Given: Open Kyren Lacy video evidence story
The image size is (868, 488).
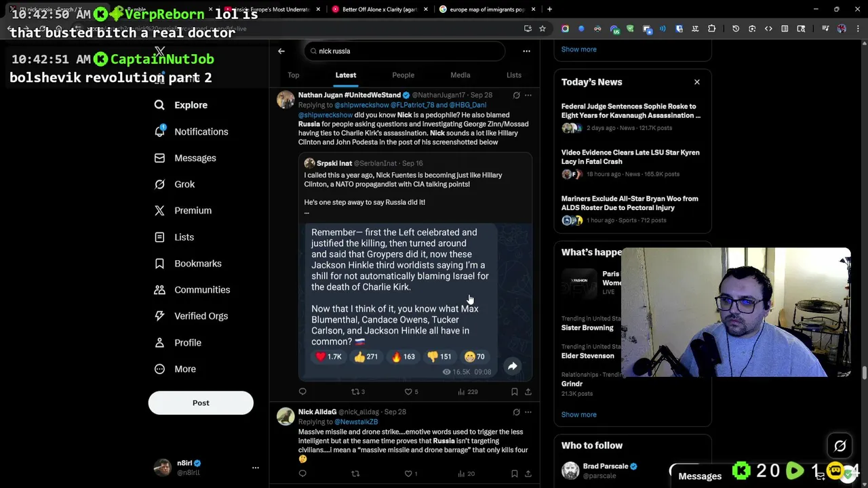Looking at the screenshot, I should (x=632, y=163).
